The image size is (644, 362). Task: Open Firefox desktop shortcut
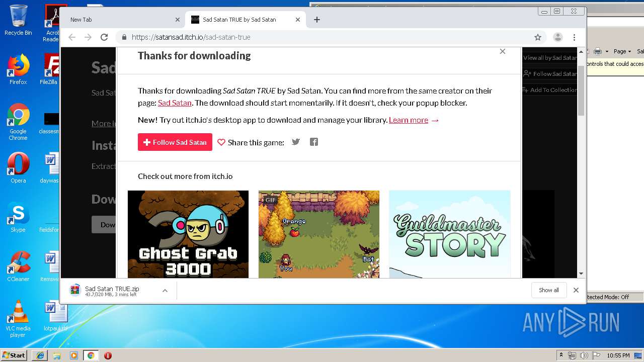click(x=18, y=69)
